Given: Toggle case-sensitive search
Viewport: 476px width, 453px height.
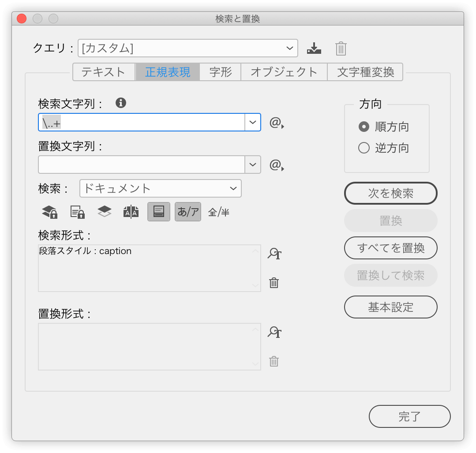Looking at the screenshot, I should [131, 212].
